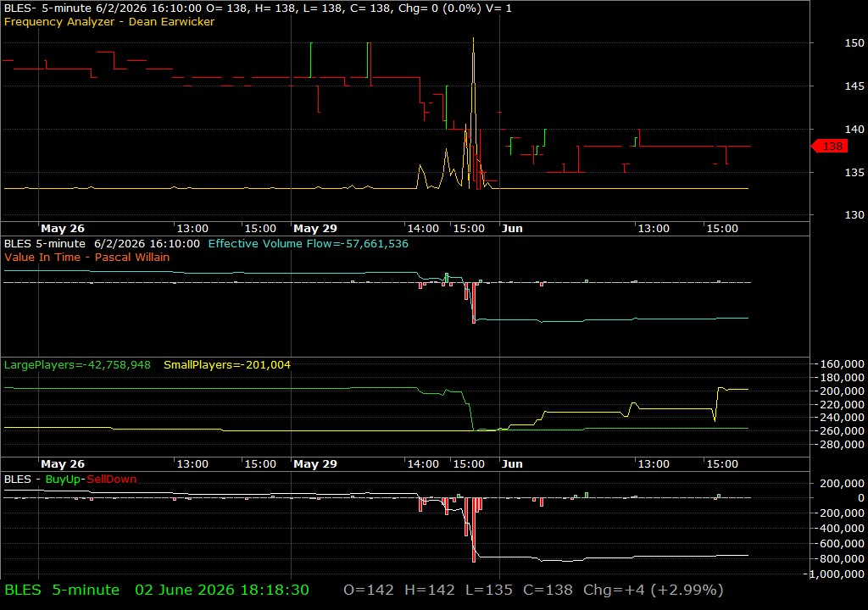
Task: Click 'Jun' date on lower time axis
Action: click(512, 464)
